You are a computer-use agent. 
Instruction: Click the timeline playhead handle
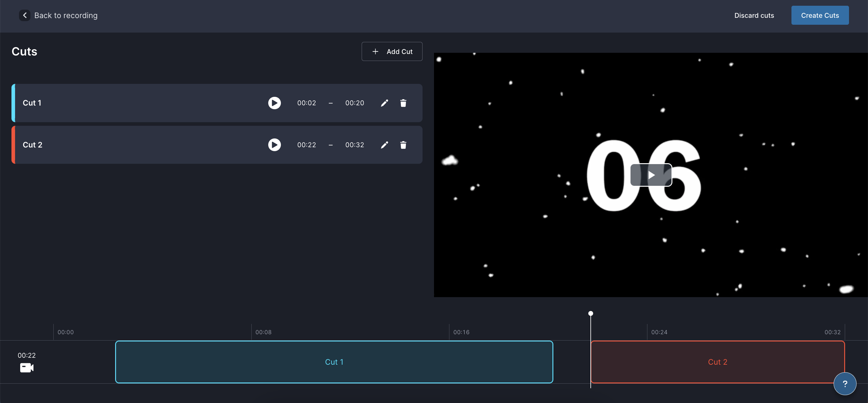(x=590, y=313)
